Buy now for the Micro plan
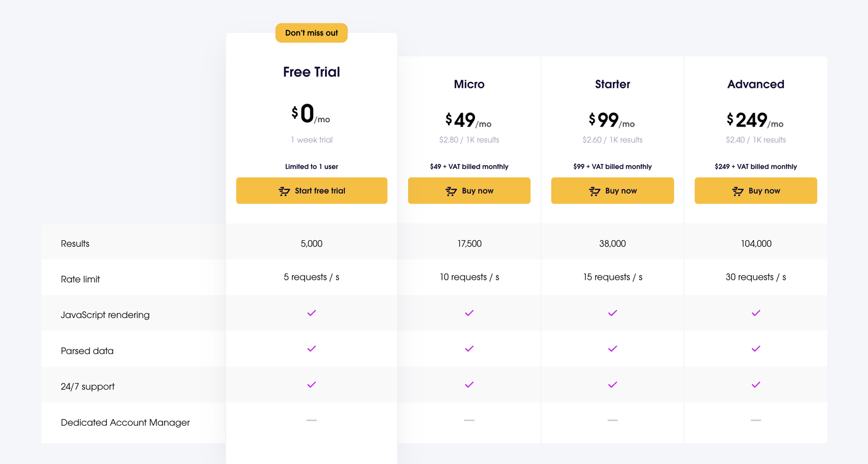 469,190
